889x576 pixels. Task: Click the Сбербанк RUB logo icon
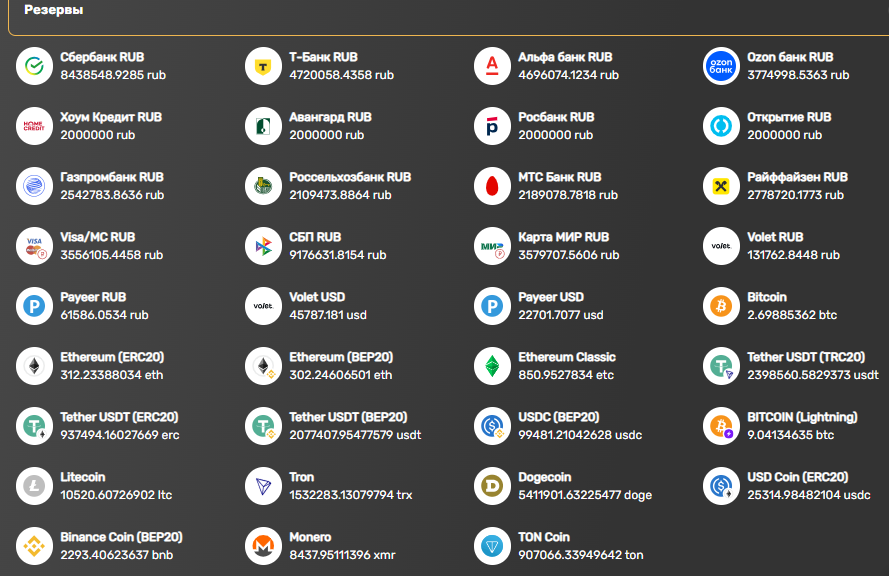coord(35,66)
